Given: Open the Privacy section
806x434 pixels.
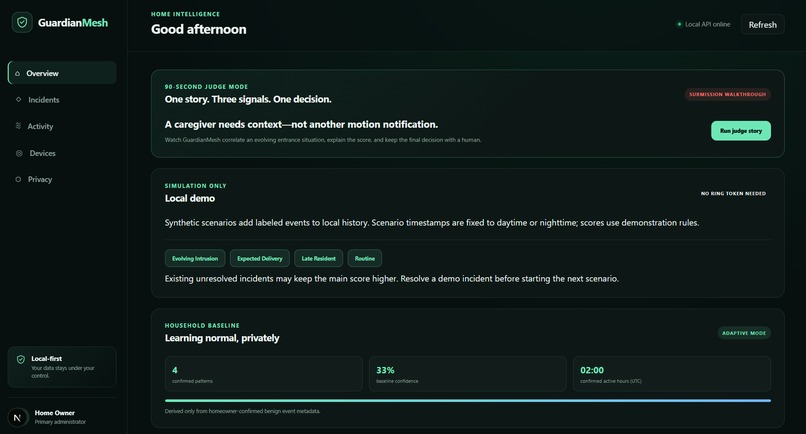Looking at the screenshot, I should (62, 179).
